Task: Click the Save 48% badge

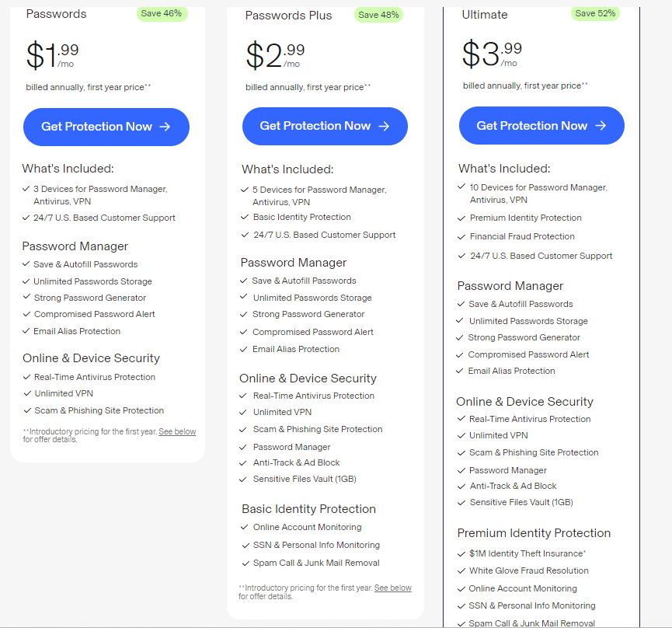Action: pos(378,15)
